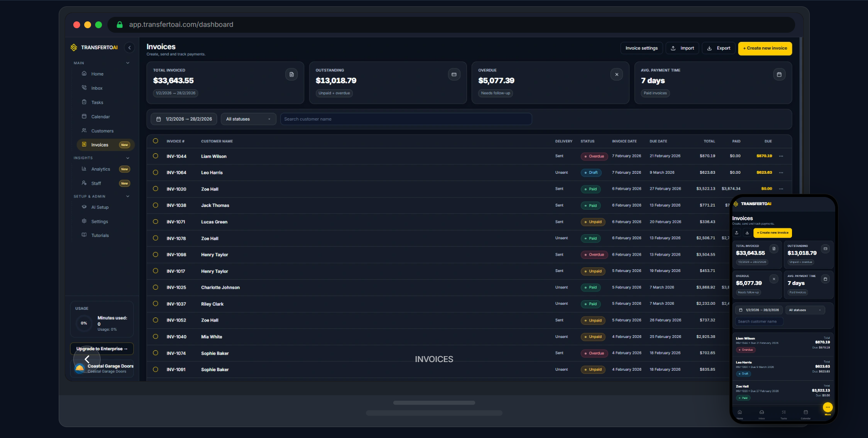The width and height of the screenshot is (868, 438).
Task: Tap the Tasks icon in the mobile bottom nav
Action: [783, 413]
